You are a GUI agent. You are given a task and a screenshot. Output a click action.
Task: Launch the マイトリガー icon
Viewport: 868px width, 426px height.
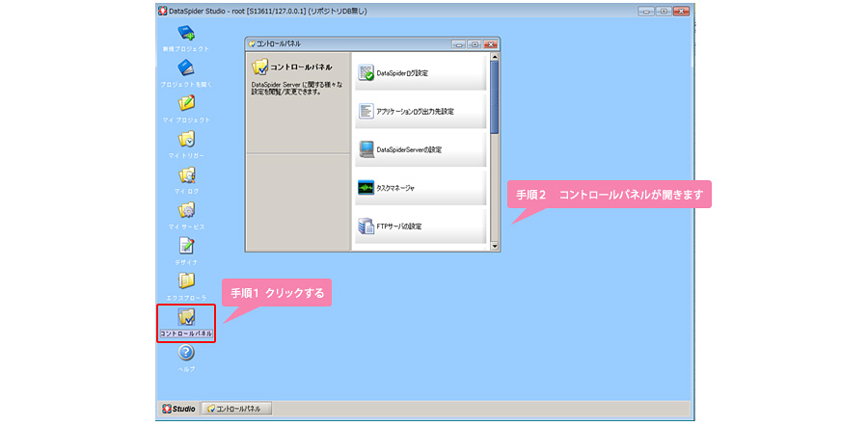[186, 140]
